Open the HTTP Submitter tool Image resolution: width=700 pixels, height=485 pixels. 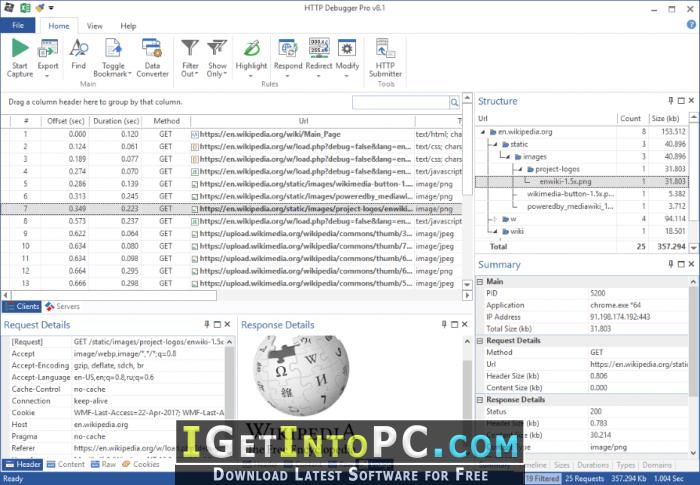(x=385, y=48)
